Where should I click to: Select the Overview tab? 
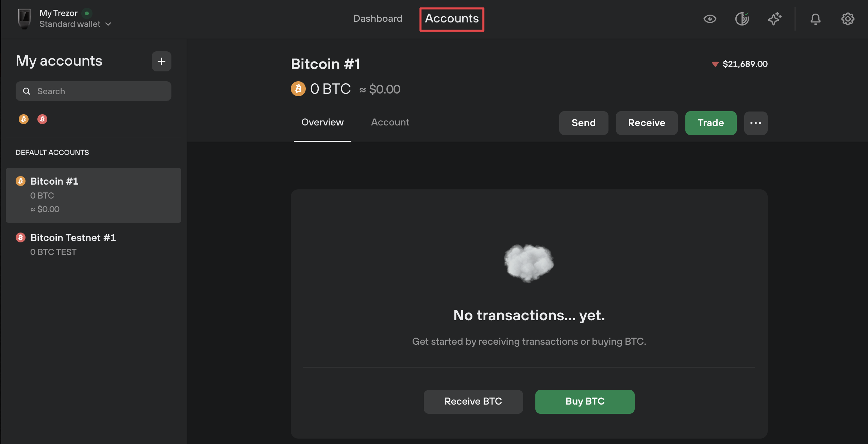[x=322, y=122]
